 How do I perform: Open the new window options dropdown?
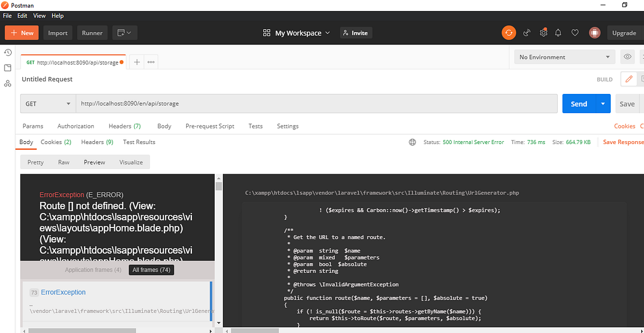click(x=125, y=33)
